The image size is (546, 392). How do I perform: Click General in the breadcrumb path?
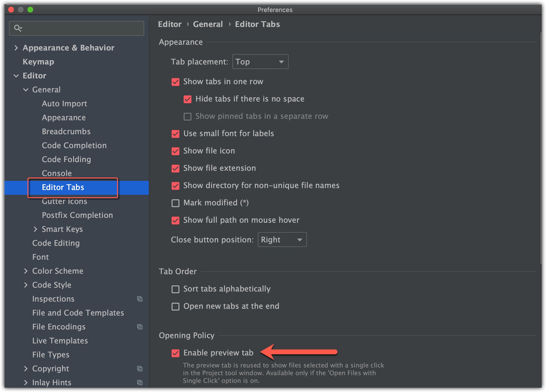pos(208,24)
